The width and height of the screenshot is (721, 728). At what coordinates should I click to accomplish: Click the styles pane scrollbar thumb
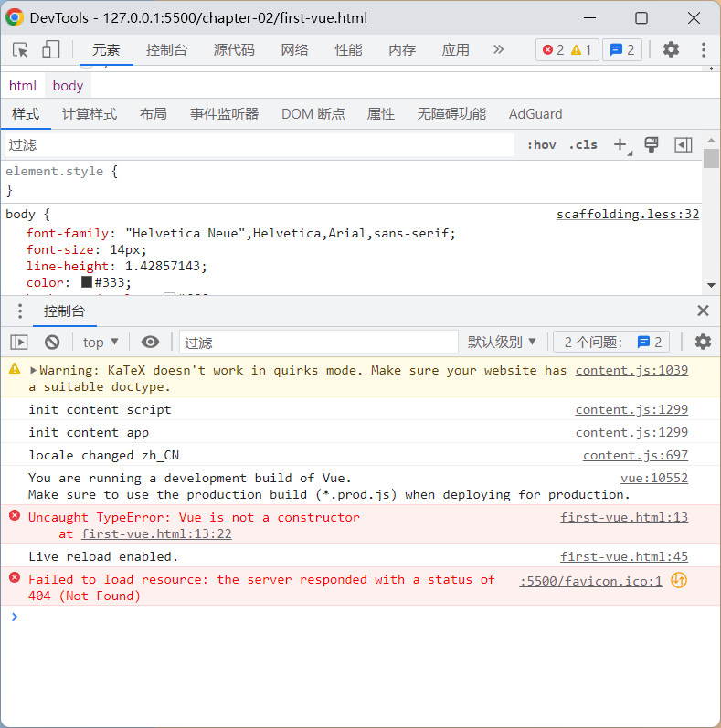click(x=711, y=158)
